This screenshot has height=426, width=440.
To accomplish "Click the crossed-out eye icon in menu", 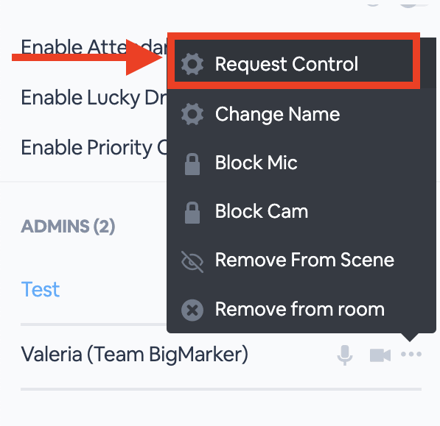I will (x=192, y=261).
